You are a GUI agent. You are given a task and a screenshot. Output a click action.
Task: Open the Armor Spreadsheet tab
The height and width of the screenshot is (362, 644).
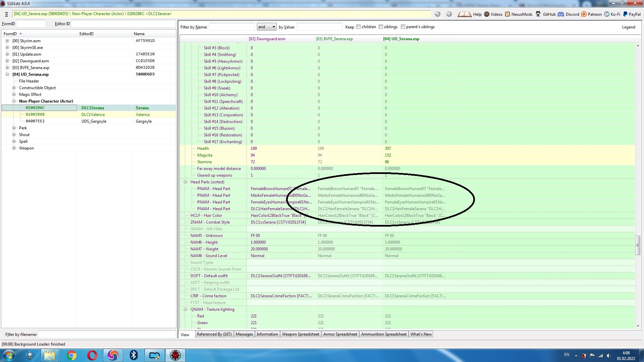coord(340,334)
